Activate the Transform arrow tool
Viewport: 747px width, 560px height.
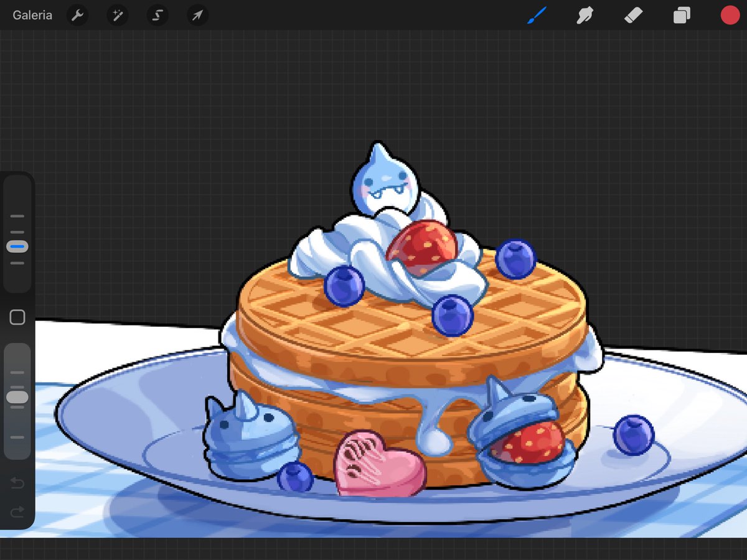tap(197, 15)
